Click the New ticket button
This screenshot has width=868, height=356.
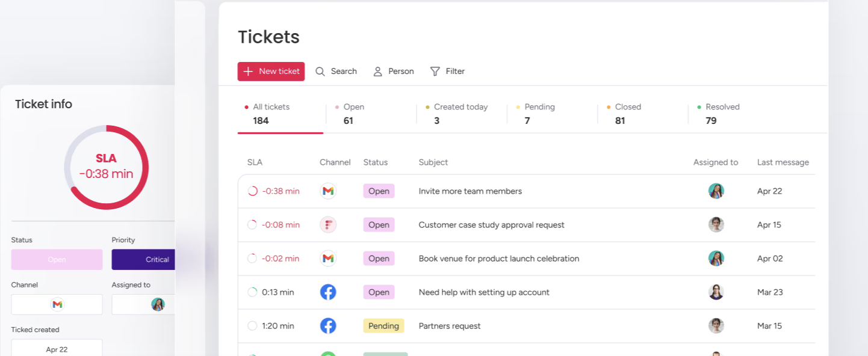271,72
